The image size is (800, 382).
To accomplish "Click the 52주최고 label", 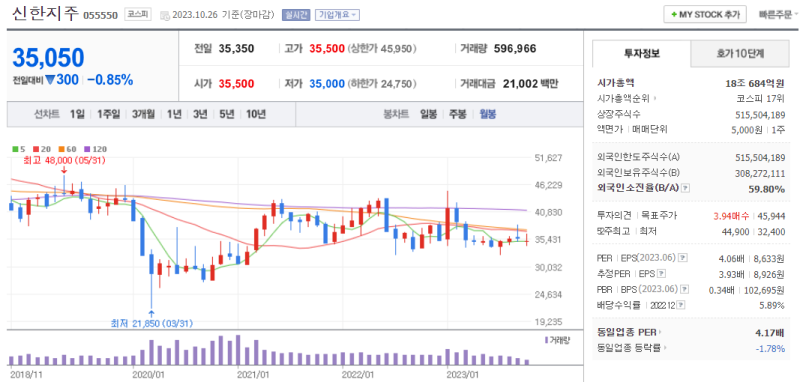I will 614,232.
